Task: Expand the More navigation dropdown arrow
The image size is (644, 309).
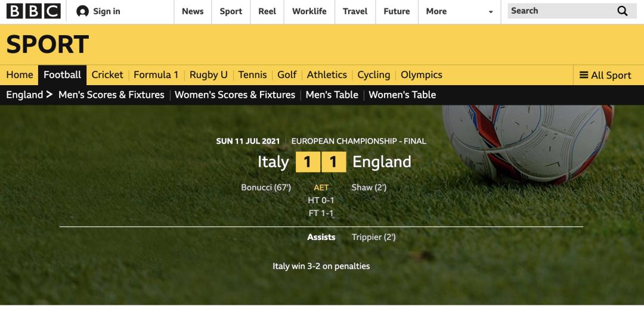Action: (x=491, y=12)
